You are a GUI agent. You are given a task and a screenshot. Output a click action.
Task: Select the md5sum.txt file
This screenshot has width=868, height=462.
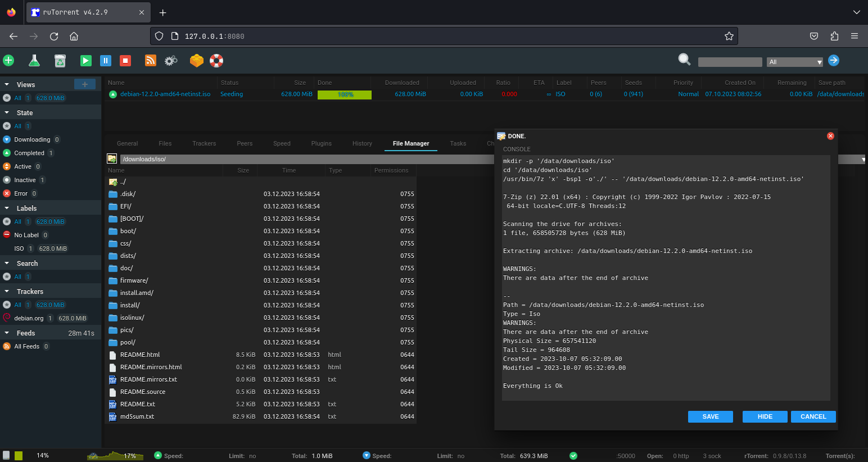(x=137, y=416)
